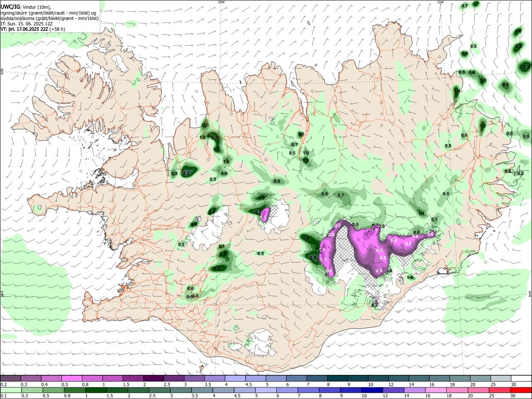The width and height of the screenshot is (532, 399).
Task: Click the legend line 'rigning/skúrir (grænt/blátt/rautt - mm/1klst) og'
Action: [48, 12]
